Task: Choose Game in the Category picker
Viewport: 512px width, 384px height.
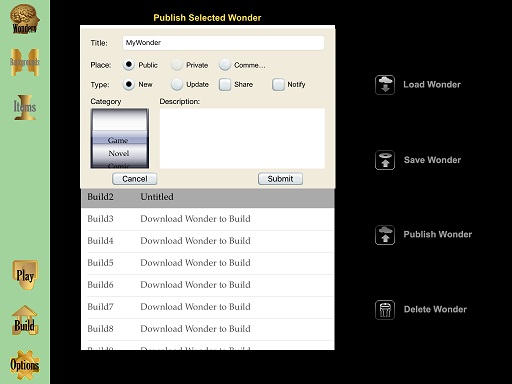Action: (118, 140)
